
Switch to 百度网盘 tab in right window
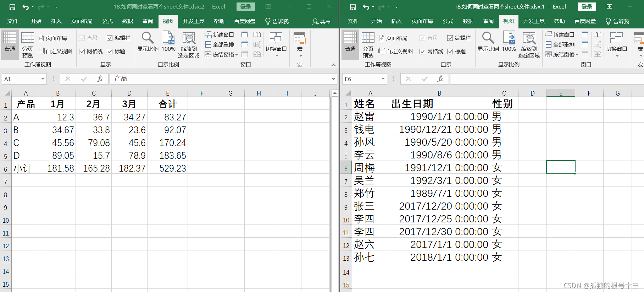pos(585,21)
